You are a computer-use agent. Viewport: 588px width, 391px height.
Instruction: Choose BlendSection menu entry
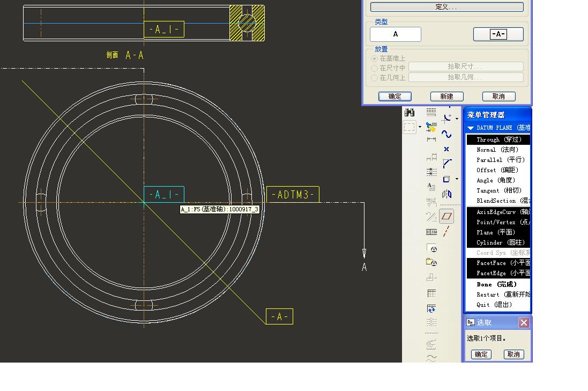click(x=498, y=201)
